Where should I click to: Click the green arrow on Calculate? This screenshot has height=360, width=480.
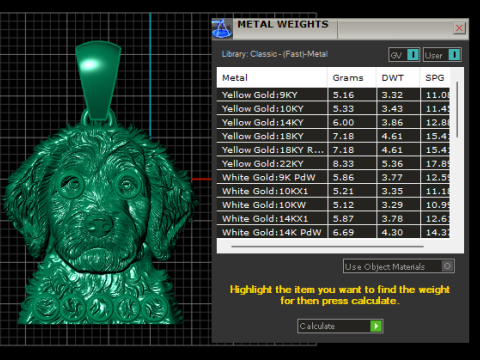click(376, 326)
